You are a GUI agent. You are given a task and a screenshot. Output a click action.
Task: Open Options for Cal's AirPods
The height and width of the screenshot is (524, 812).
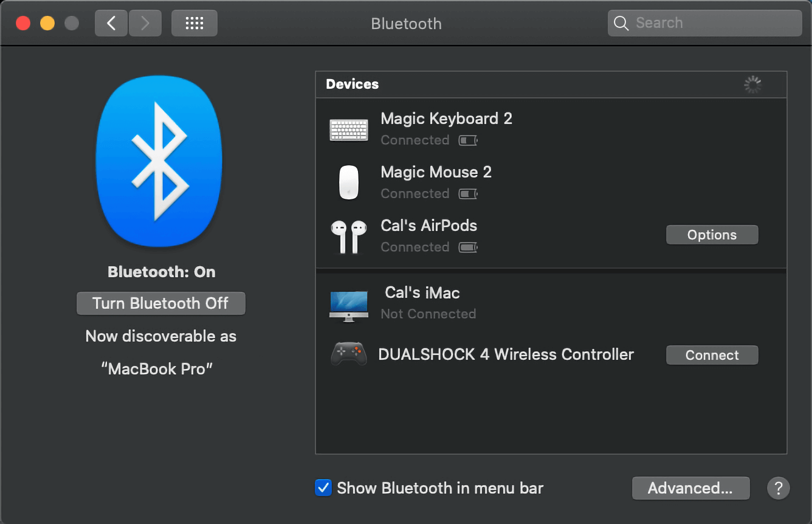click(x=712, y=235)
